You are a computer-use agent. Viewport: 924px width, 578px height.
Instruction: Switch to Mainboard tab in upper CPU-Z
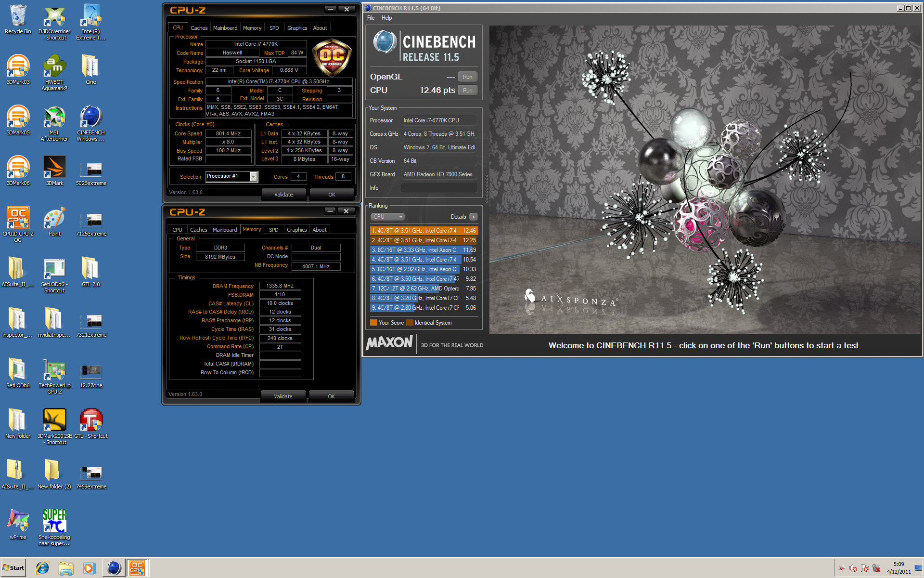pyautogui.click(x=225, y=28)
